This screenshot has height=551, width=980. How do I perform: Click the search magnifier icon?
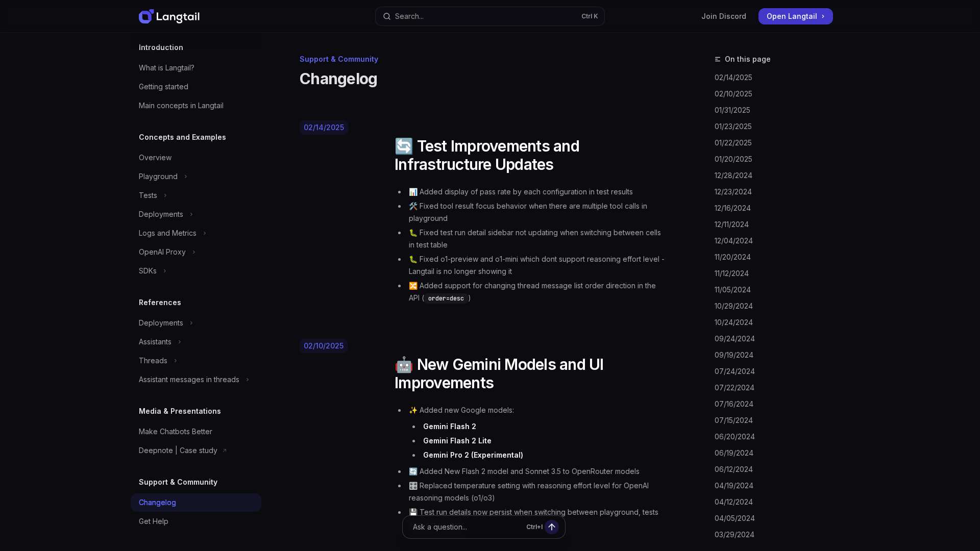tap(387, 16)
